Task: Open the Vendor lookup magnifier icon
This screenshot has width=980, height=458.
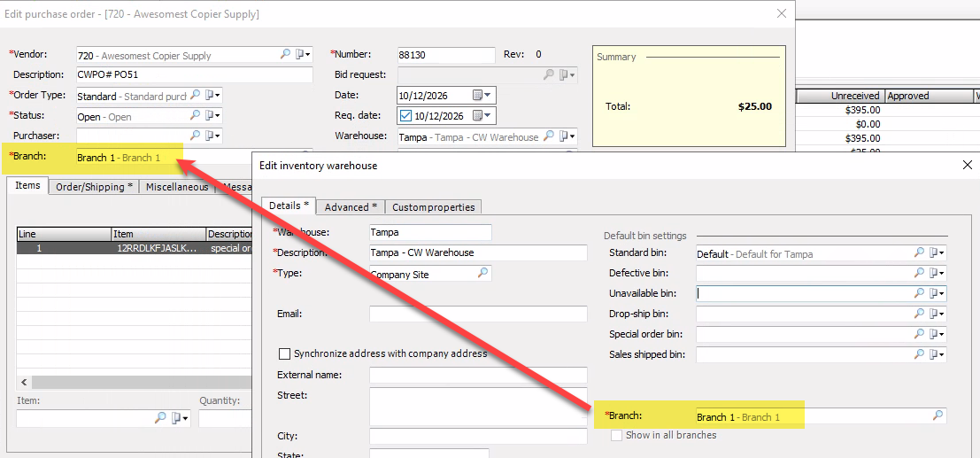Action: (x=285, y=54)
